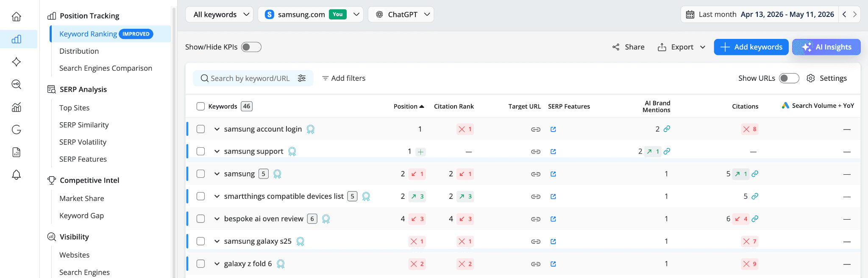This screenshot has width=868, height=278.
Task: Click target URL chain icon for samsung row
Action: [536, 174]
